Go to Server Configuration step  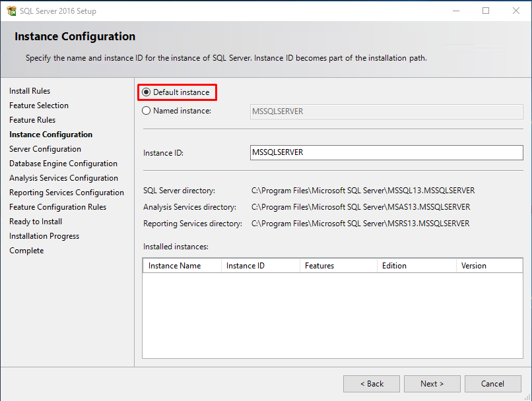coord(45,149)
